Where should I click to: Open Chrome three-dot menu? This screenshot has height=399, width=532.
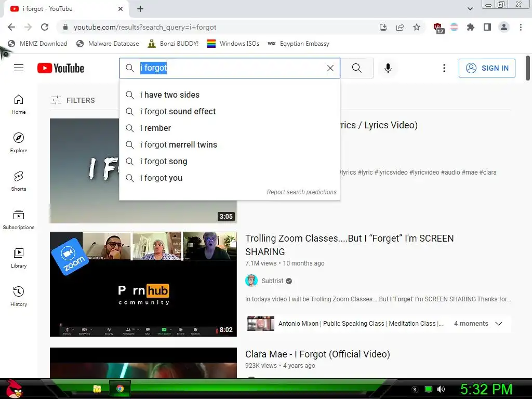tap(521, 27)
